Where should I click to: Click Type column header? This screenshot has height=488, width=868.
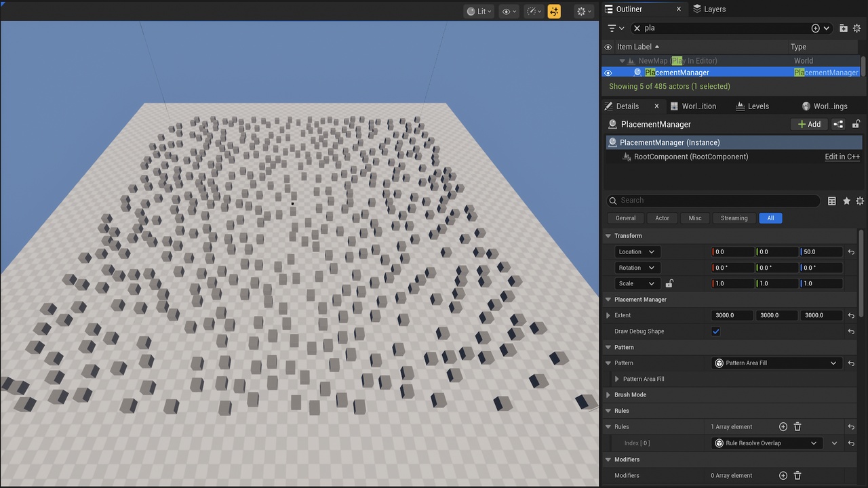click(798, 47)
